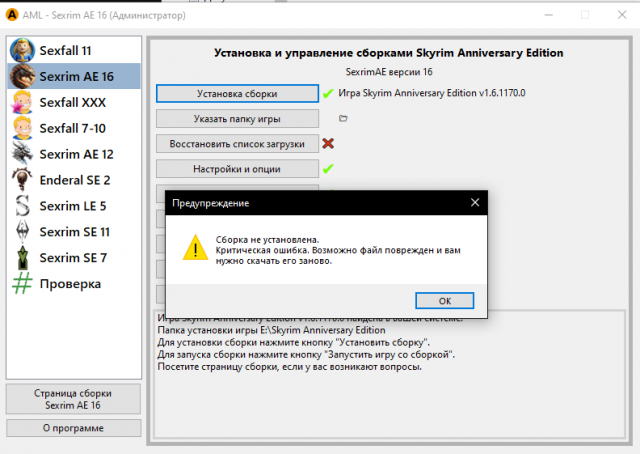The image size is (640, 454).
Task: Click the red X load-order status icon
Action: (327, 143)
